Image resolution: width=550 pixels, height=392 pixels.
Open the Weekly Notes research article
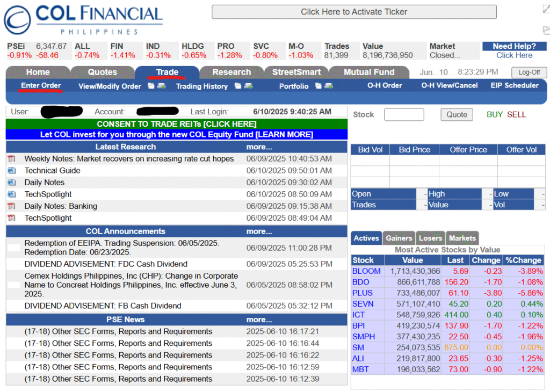point(129,159)
